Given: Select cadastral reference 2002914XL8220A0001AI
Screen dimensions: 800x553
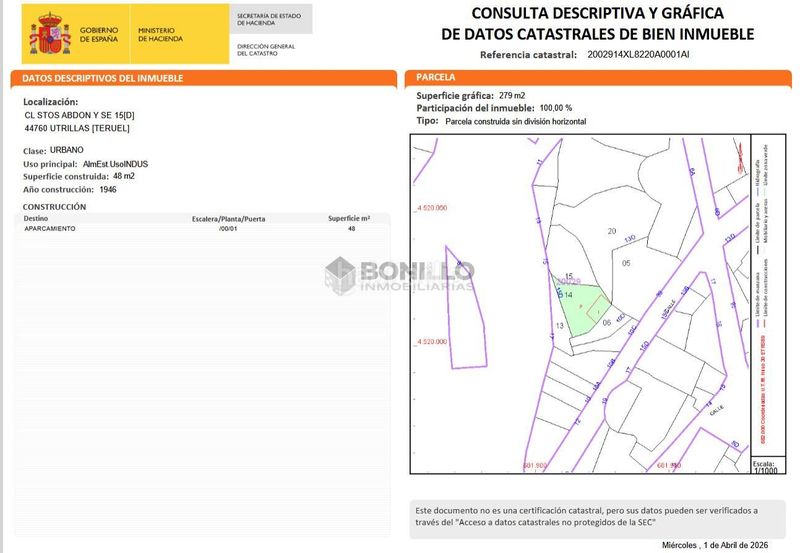Looking at the screenshot, I should [638, 55].
